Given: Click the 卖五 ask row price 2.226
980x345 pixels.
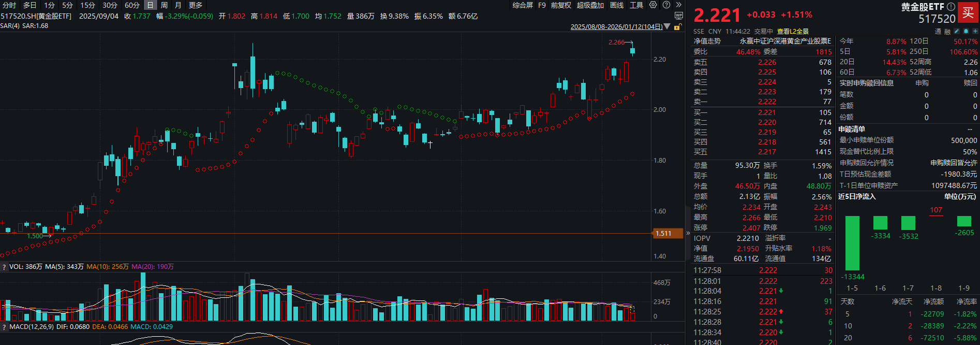Looking at the screenshot, I should tap(767, 62).
